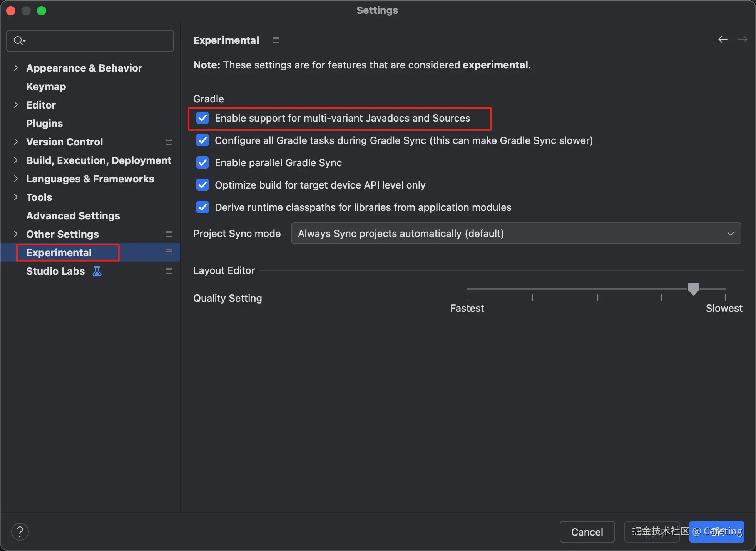Image resolution: width=756 pixels, height=551 pixels.
Task: Toggle Enable parallel Gradle Sync checkbox
Action: [x=202, y=163]
